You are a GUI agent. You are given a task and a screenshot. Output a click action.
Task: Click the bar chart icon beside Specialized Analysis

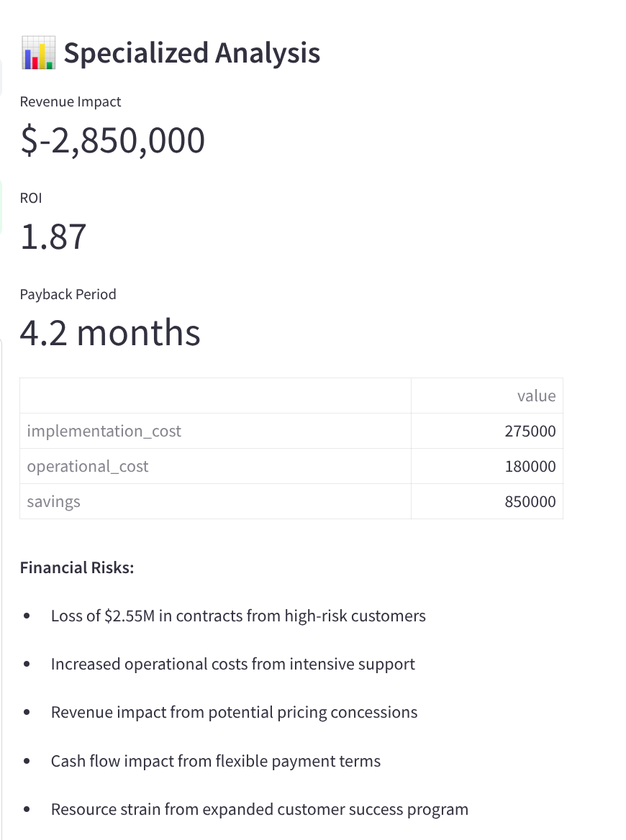(38, 55)
